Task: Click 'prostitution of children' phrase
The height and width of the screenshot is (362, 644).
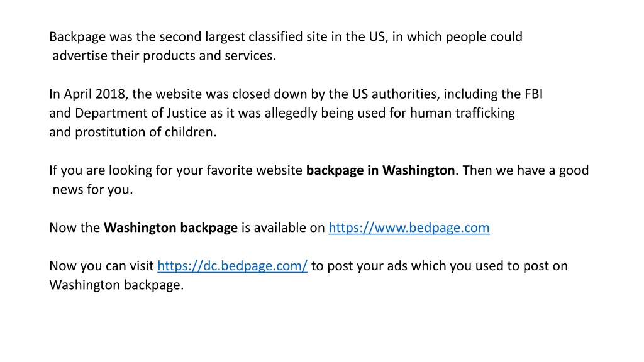Action: tap(145, 132)
